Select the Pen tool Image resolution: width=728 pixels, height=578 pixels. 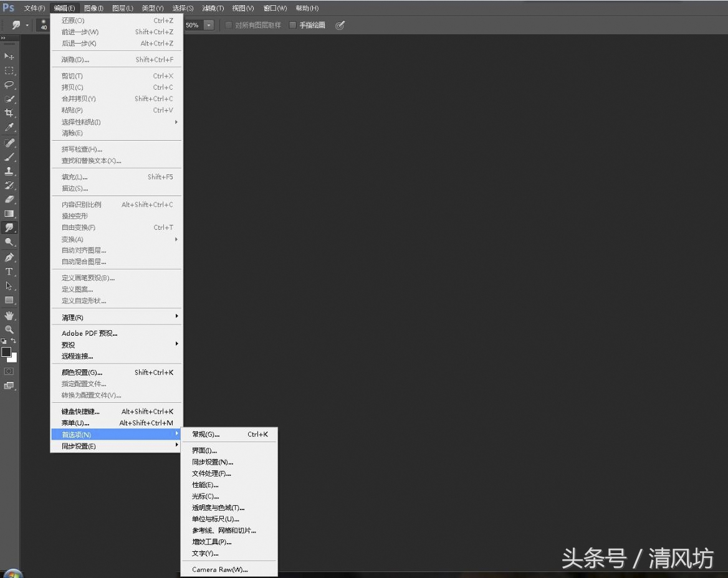point(9,257)
